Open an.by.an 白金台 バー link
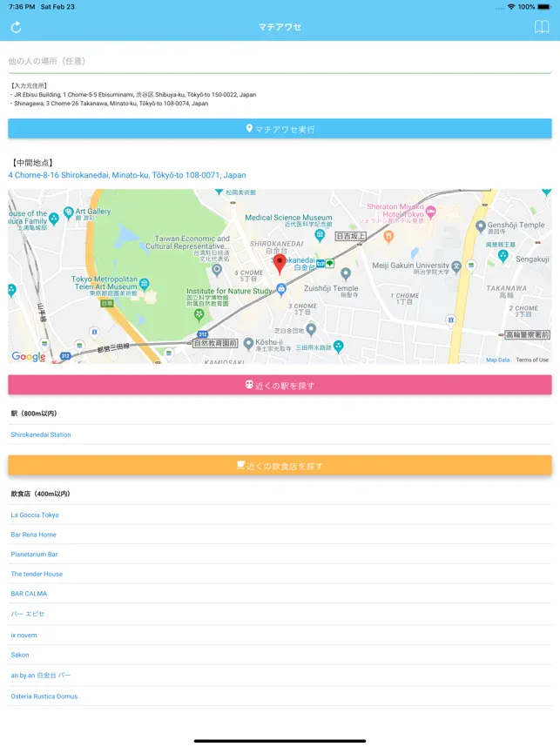The width and height of the screenshot is (560, 747). 41,675
